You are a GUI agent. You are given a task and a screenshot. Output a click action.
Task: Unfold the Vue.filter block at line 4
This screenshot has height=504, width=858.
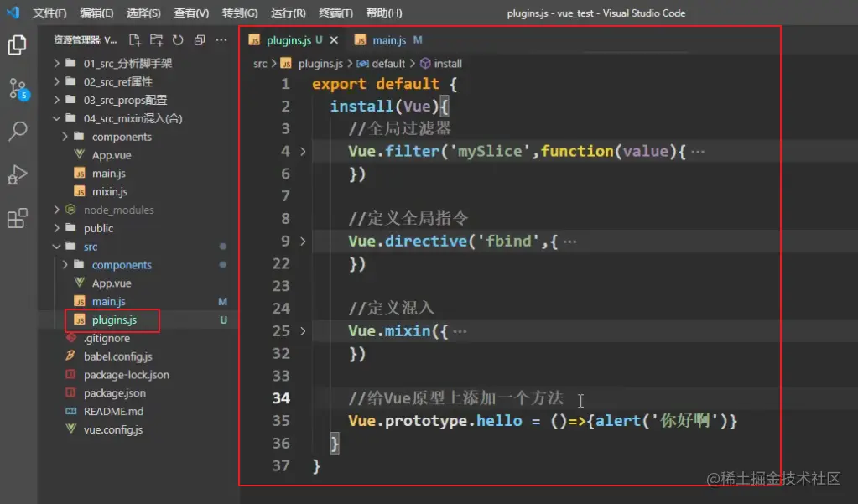click(x=303, y=152)
